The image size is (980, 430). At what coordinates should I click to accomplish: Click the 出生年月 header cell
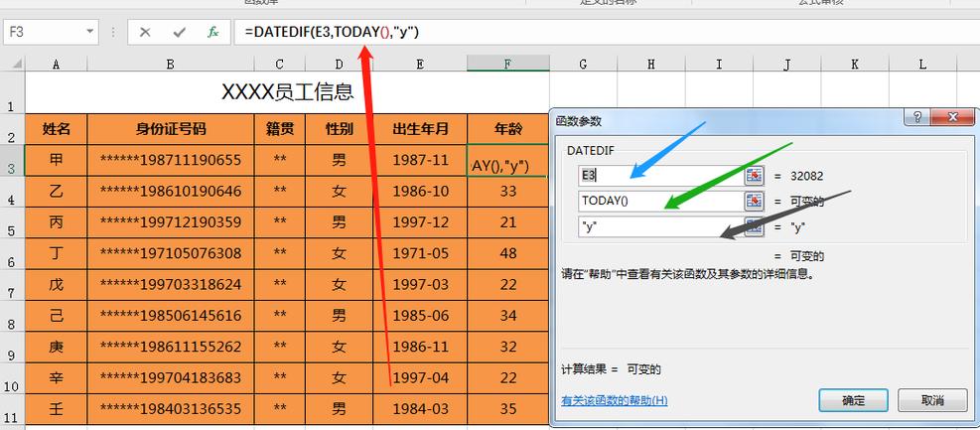click(x=420, y=129)
